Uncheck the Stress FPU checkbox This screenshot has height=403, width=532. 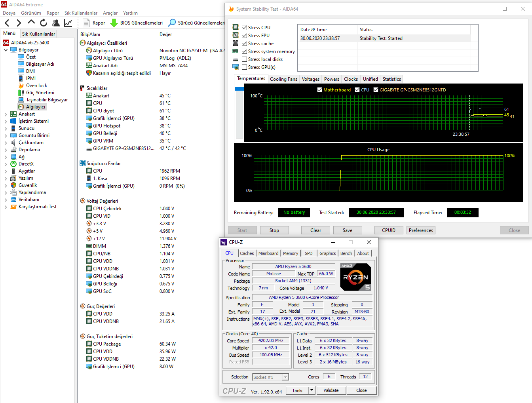click(245, 35)
